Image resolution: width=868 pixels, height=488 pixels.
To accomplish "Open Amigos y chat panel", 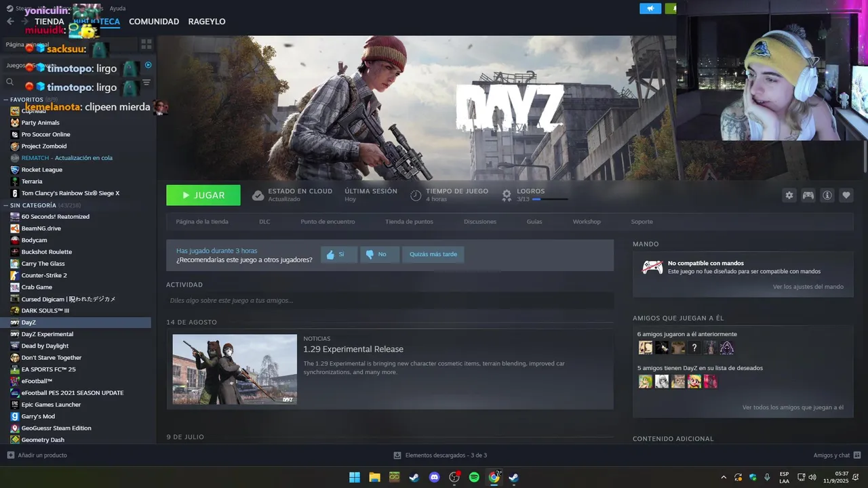I will coord(837,455).
